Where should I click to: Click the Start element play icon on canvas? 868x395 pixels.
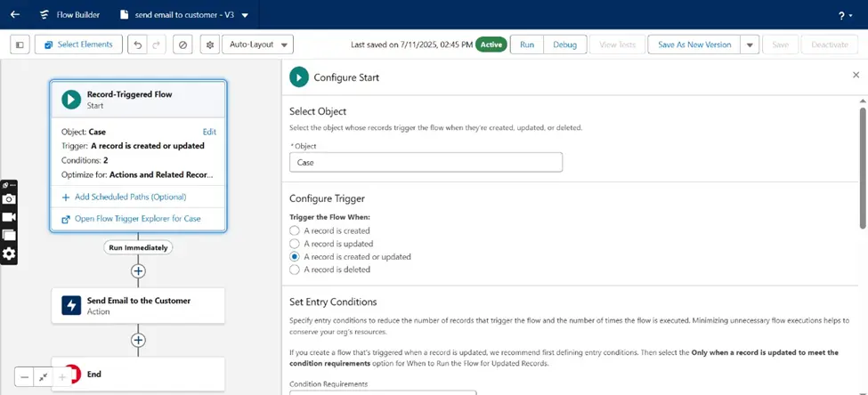pyautogui.click(x=71, y=100)
